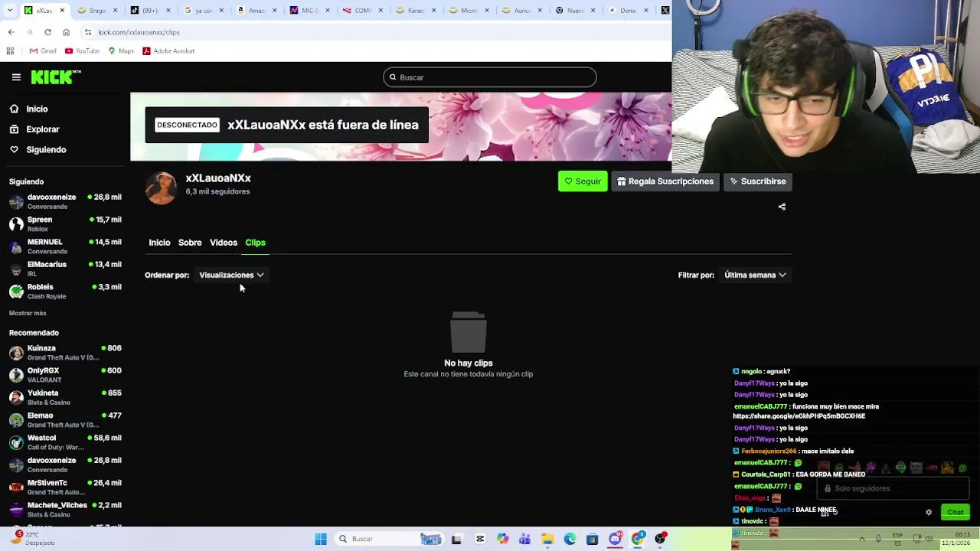The width and height of the screenshot is (980, 551).
Task: Click the address bar URL kick.com/xxlauoanxx/clips
Action: tap(139, 32)
